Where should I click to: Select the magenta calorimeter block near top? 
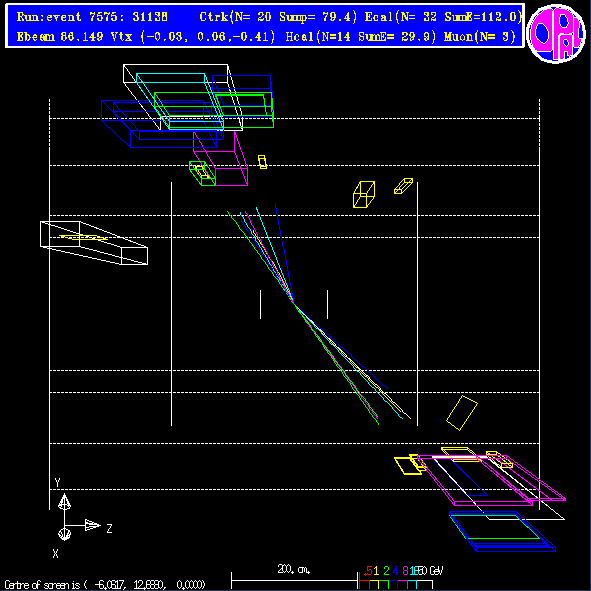tap(220, 158)
